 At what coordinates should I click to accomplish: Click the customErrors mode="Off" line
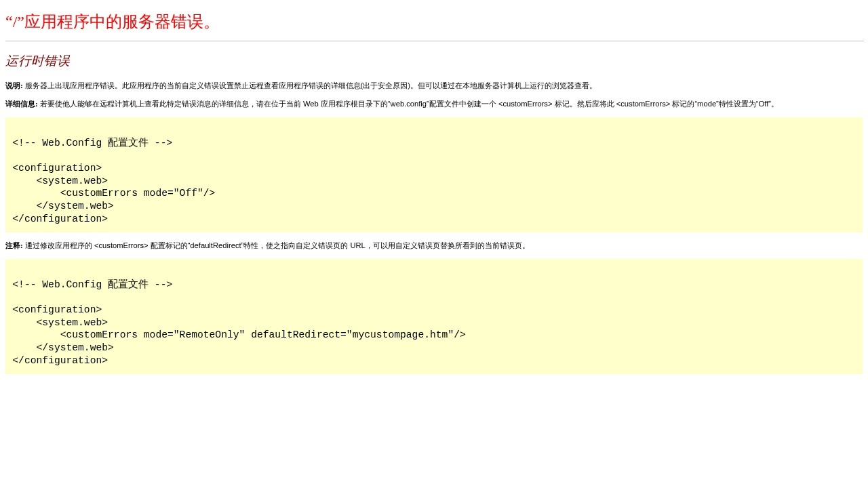(x=137, y=194)
